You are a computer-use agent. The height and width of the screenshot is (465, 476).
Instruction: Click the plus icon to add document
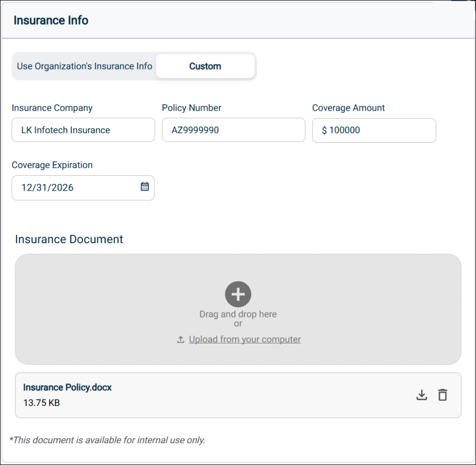238,295
